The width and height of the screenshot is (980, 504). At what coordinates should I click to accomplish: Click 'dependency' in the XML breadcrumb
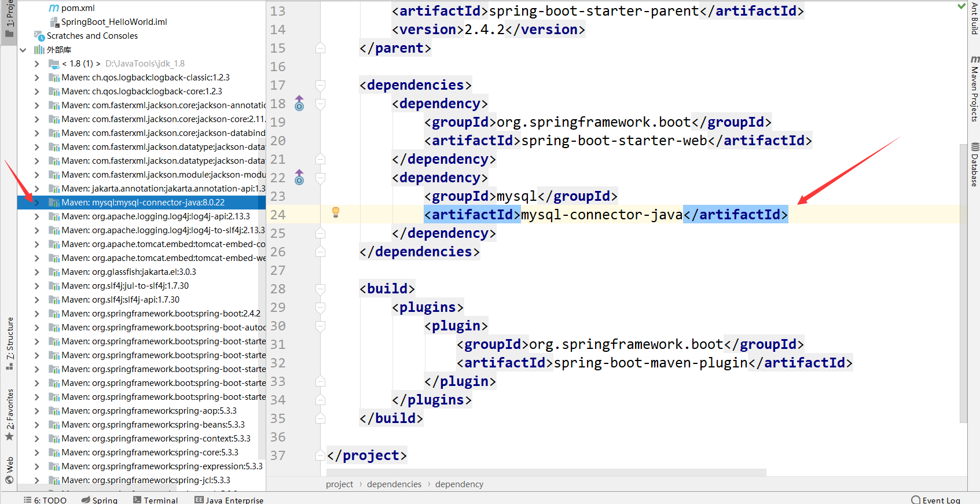[x=459, y=484]
